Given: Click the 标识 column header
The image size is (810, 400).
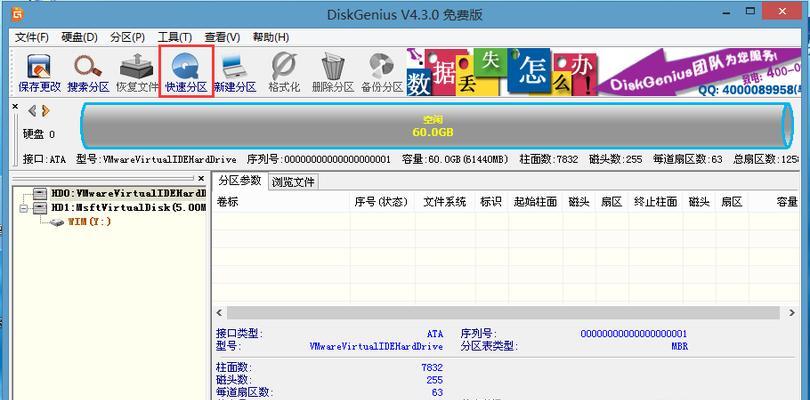Looking at the screenshot, I should pos(491,202).
